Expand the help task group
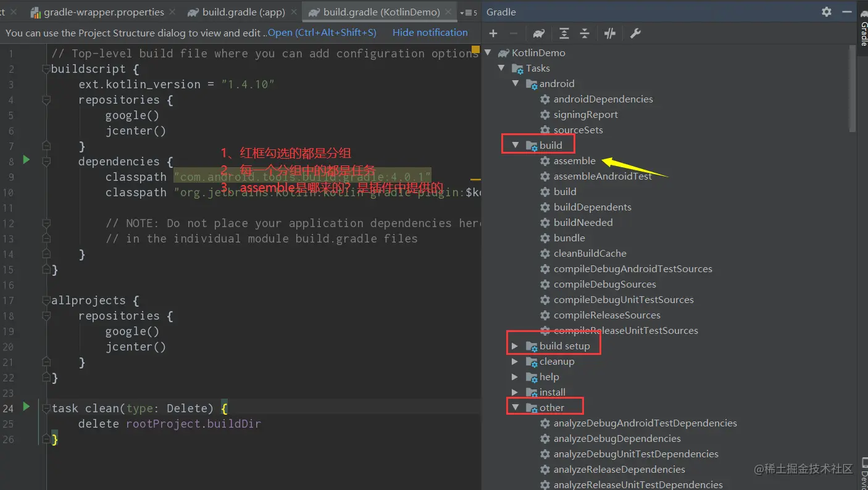This screenshot has height=490, width=868. click(515, 376)
